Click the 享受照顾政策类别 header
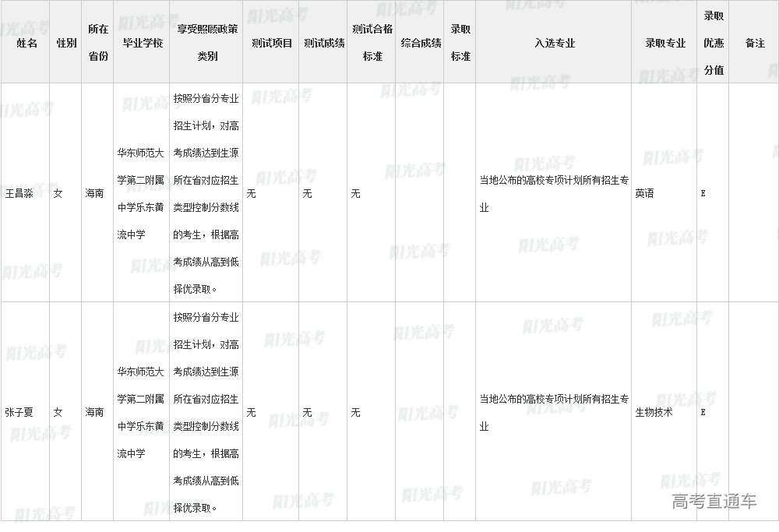The image size is (779, 532). pos(207,43)
